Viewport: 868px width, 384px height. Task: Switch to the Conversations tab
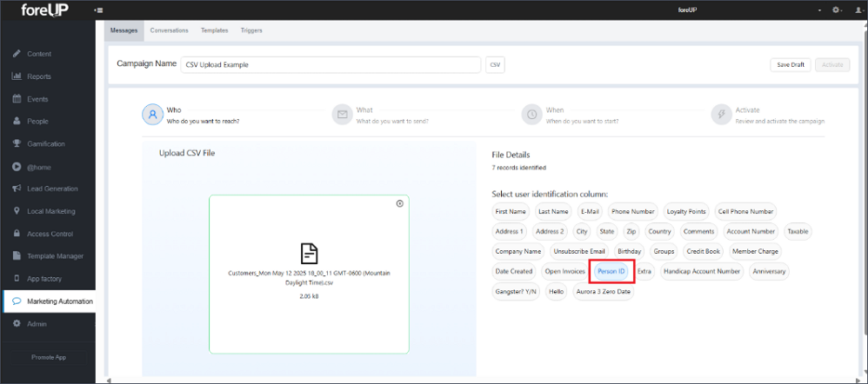(169, 30)
